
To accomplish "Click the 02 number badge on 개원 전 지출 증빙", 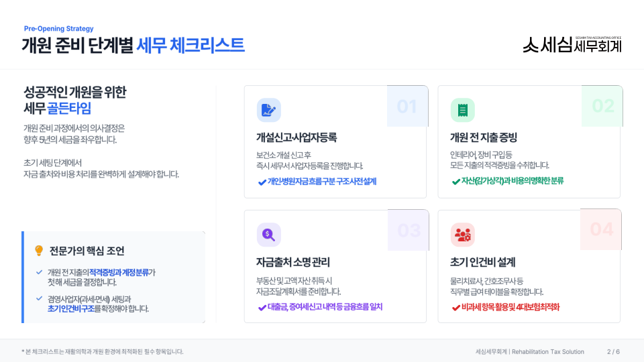I will (x=603, y=106).
